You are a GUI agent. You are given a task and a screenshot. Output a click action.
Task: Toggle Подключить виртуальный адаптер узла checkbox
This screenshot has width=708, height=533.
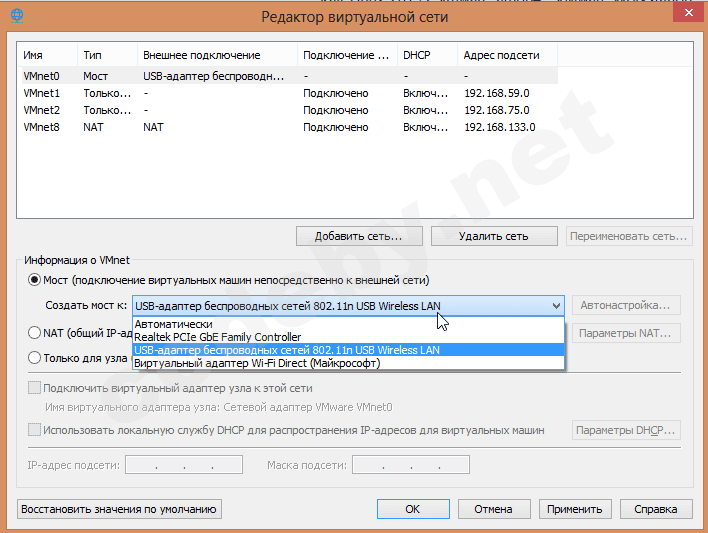[34, 388]
